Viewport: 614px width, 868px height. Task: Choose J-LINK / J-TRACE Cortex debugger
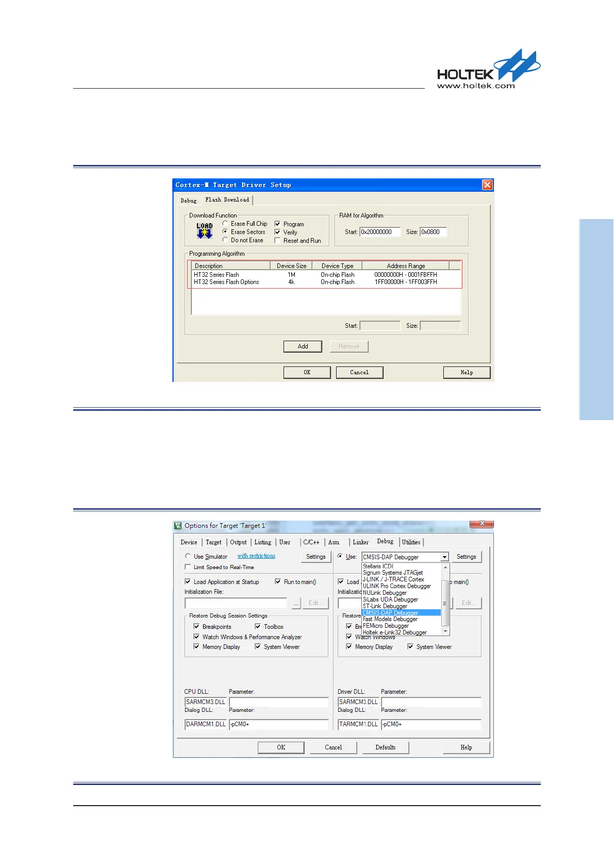pos(402,579)
